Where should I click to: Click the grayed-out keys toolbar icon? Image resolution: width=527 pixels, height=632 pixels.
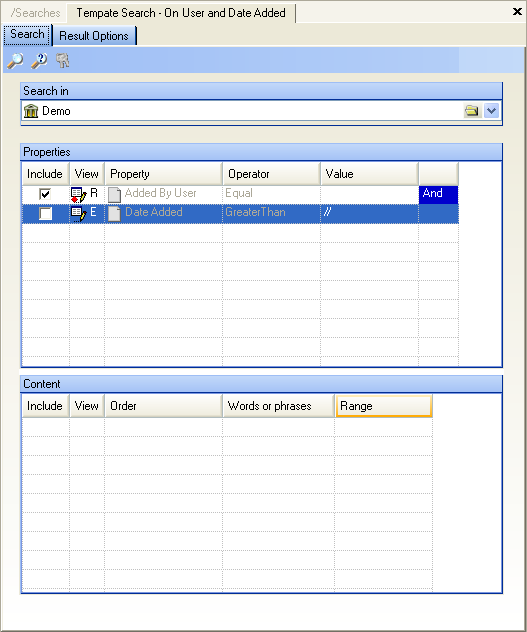pos(62,60)
